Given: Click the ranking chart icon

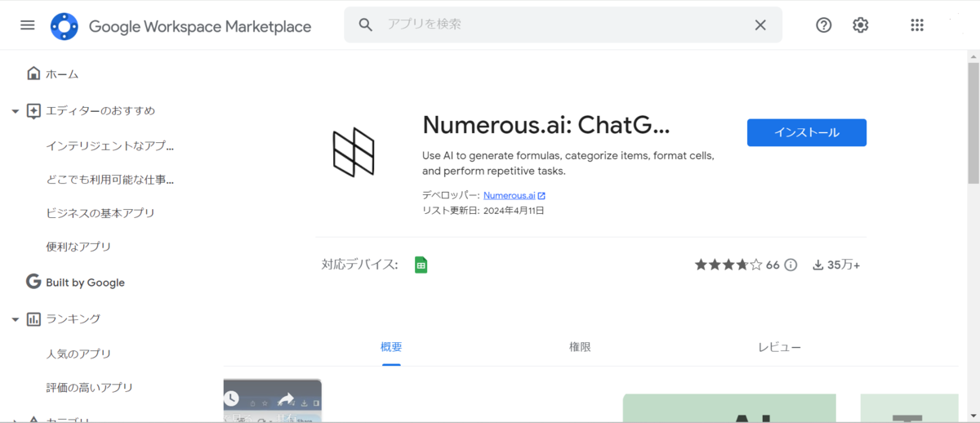Looking at the screenshot, I should tap(33, 318).
